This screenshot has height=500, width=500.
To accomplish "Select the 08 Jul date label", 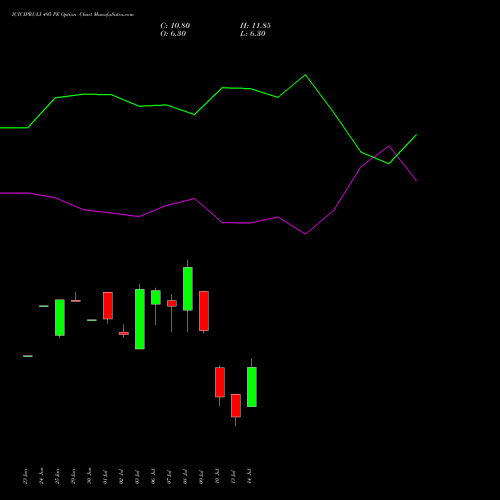I will point(185,477).
